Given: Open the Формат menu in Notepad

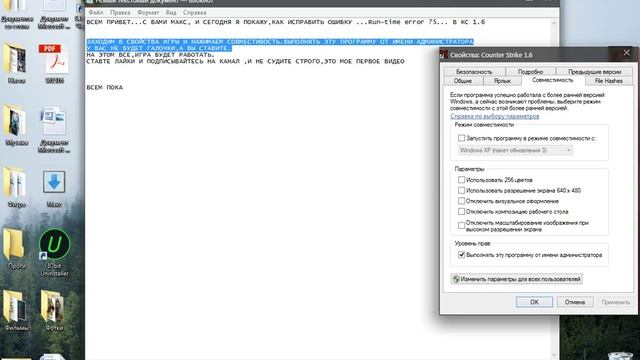Looking at the screenshot, I should click(148, 12).
